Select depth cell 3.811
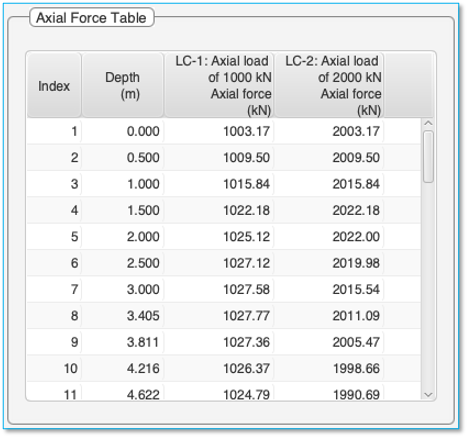The image size is (468, 437). pyautogui.click(x=123, y=342)
